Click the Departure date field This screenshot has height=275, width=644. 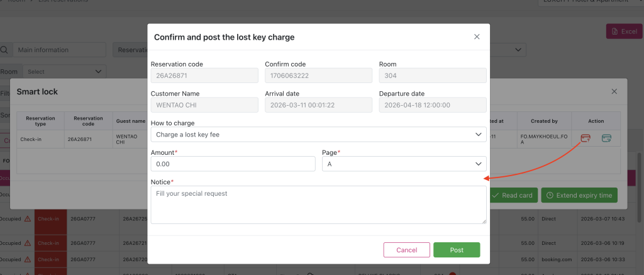pyautogui.click(x=433, y=104)
